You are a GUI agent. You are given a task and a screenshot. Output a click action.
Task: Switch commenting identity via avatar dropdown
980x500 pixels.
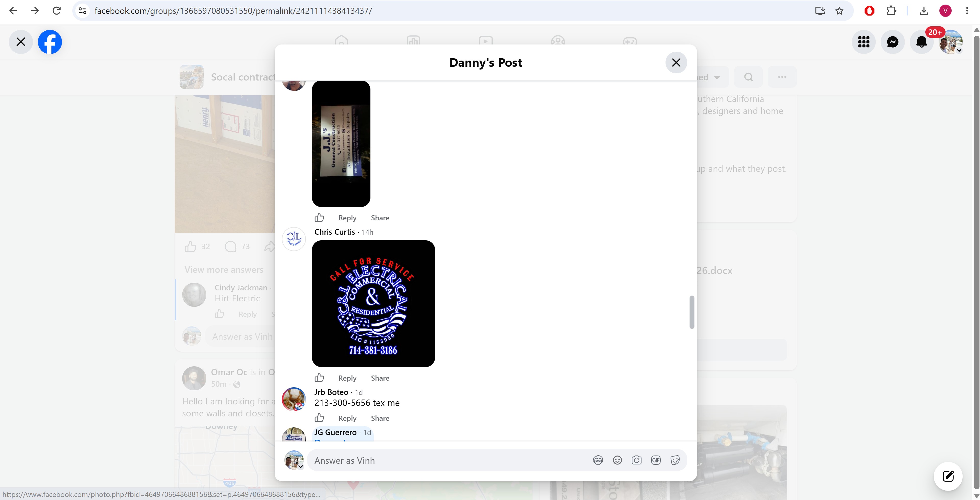pos(294,460)
